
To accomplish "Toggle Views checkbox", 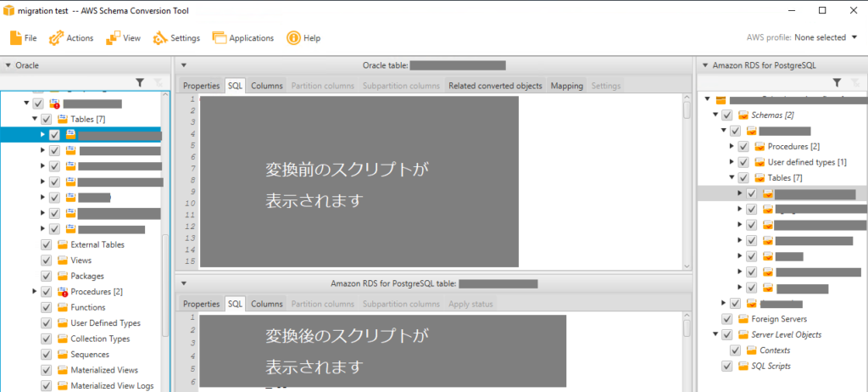I will point(47,260).
